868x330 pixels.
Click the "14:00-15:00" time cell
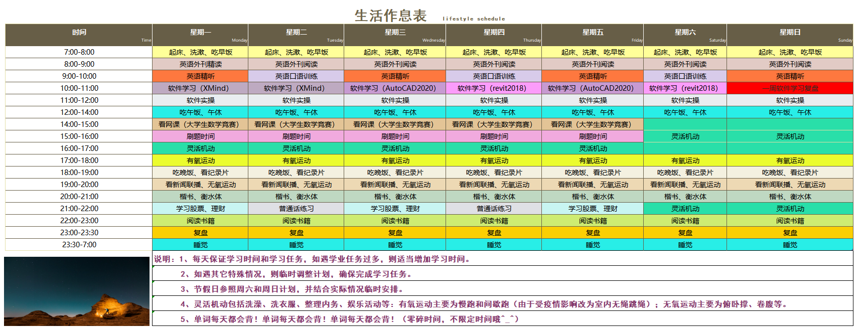(79, 124)
